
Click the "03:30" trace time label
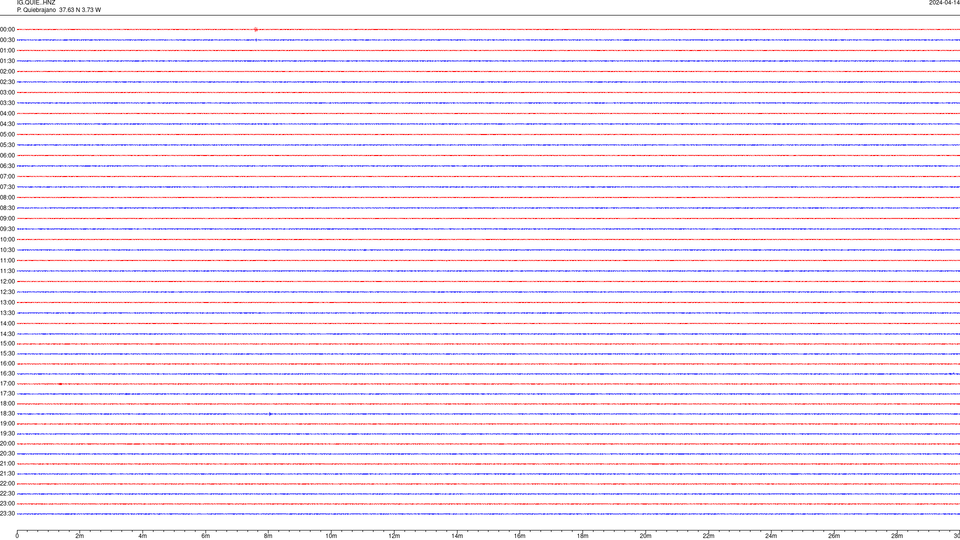tap(7, 103)
